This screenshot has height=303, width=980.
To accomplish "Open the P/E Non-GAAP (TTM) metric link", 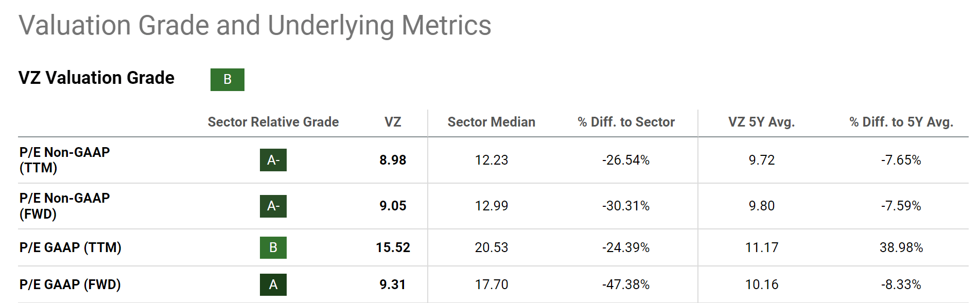I will point(64,160).
